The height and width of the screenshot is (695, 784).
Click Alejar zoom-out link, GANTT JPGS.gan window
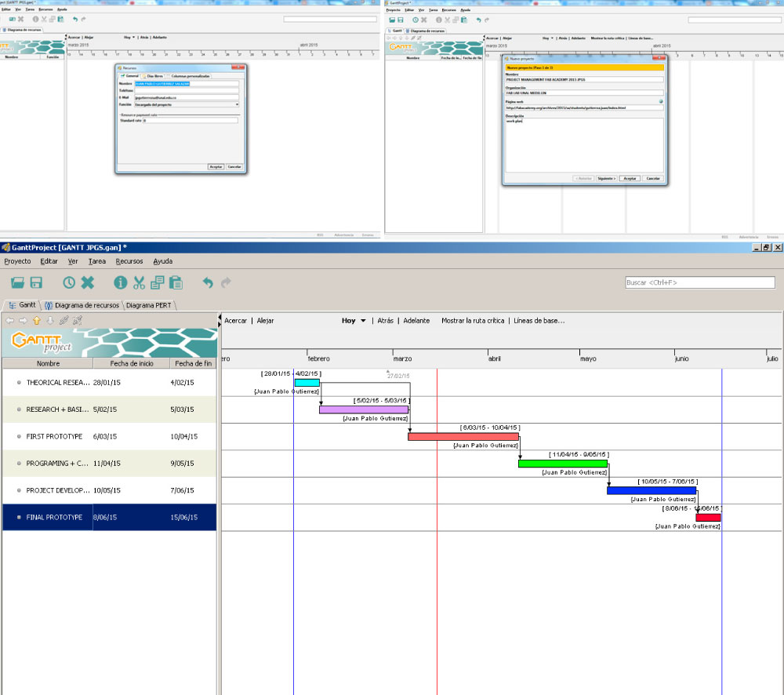pyautogui.click(x=265, y=321)
